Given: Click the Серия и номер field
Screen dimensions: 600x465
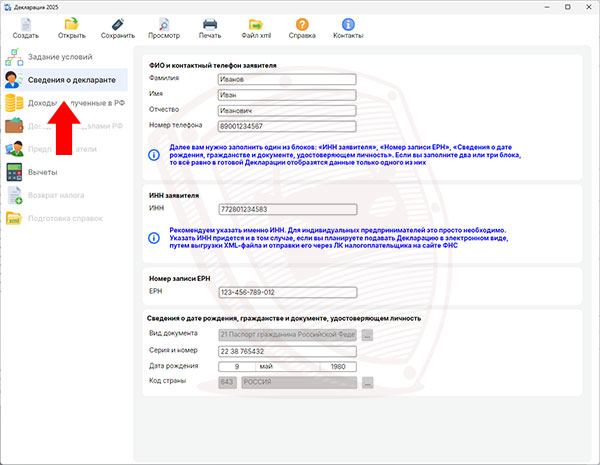Looking at the screenshot, I should pyautogui.click(x=286, y=352).
